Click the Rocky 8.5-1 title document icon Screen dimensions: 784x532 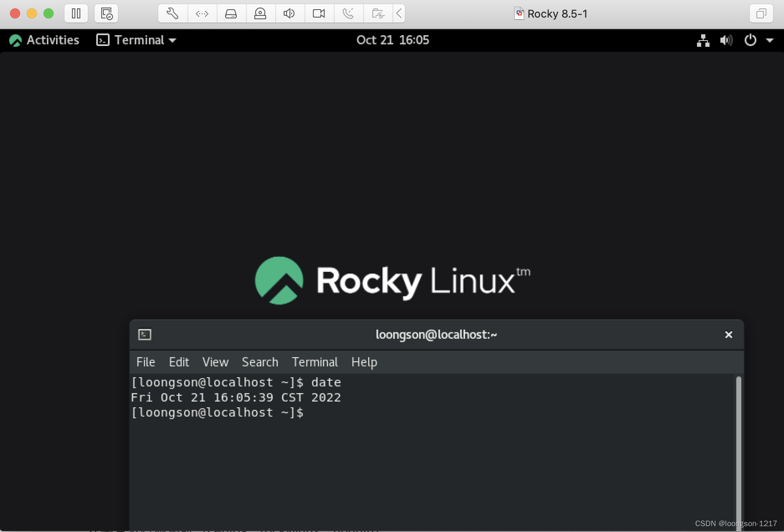pos(519,13)
